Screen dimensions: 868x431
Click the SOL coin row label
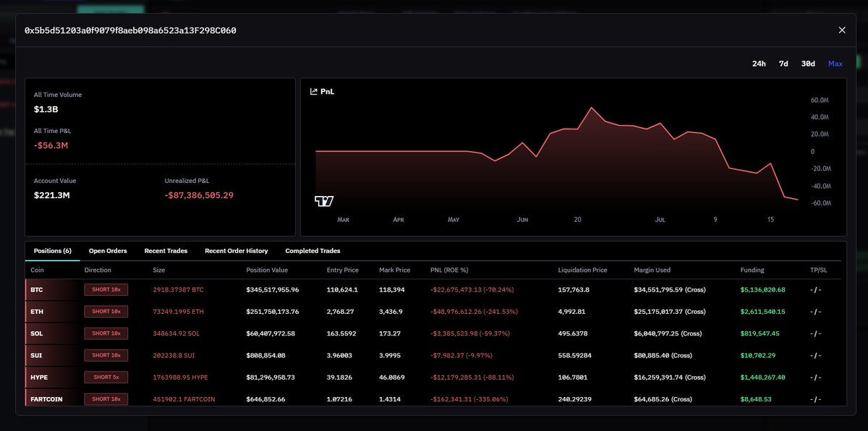(37, 333)
